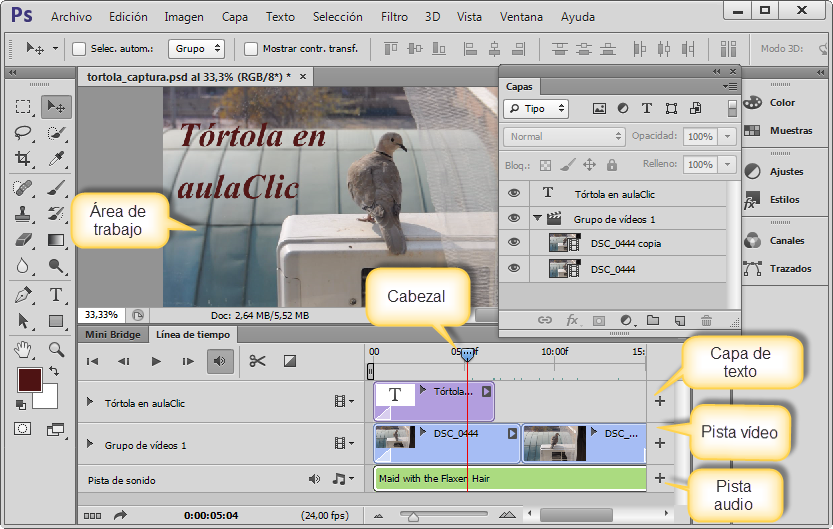Expand Tórtola en aulaClic timeline track
Viewport: 833px width, 529px height.
(x=90, y=402)
